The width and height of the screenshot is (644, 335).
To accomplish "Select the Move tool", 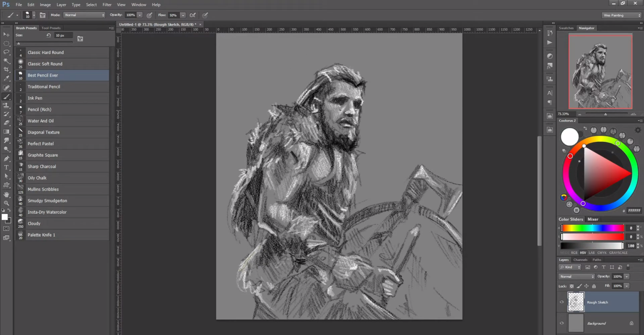I will 6,33.
